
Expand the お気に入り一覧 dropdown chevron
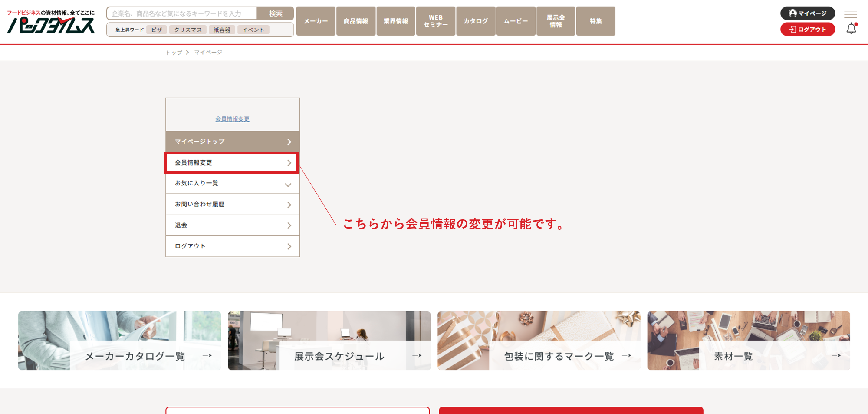pos(288,185)
